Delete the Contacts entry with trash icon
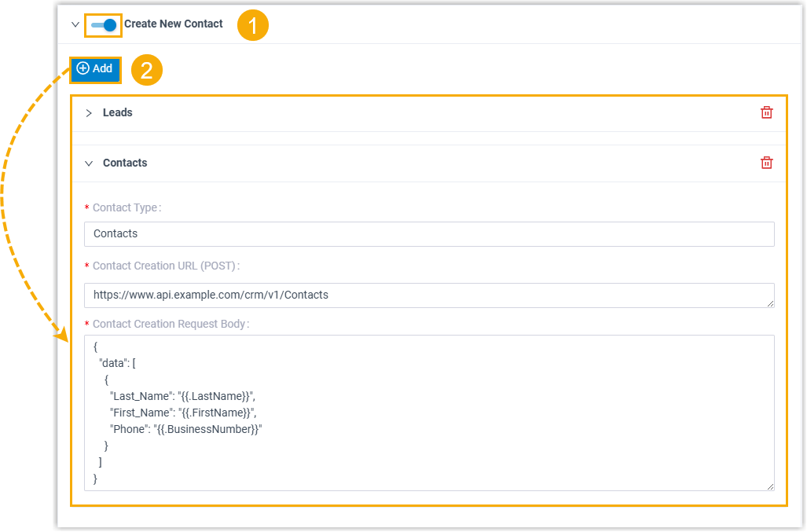The width and height of the screenshot is (807, 532). coord(766,163)
